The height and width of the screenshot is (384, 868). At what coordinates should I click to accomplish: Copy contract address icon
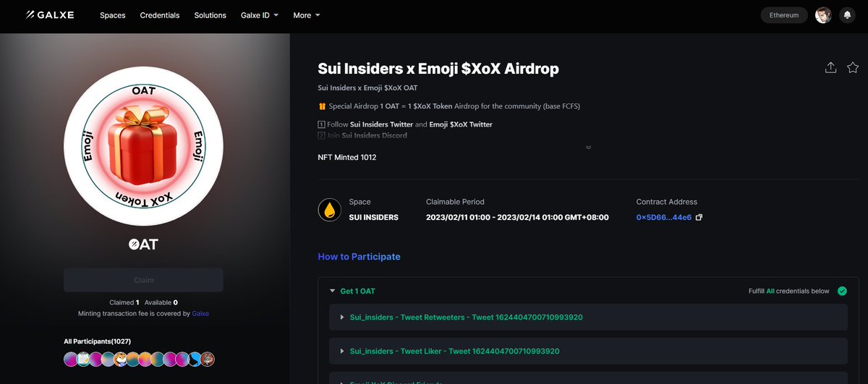[x=699, y=217]
